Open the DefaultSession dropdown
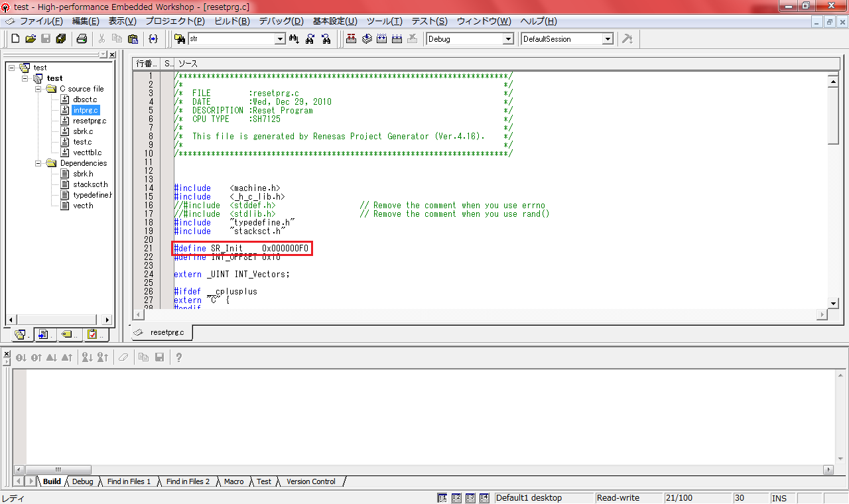This screenshot has height=504, width=849. [607, 39]
